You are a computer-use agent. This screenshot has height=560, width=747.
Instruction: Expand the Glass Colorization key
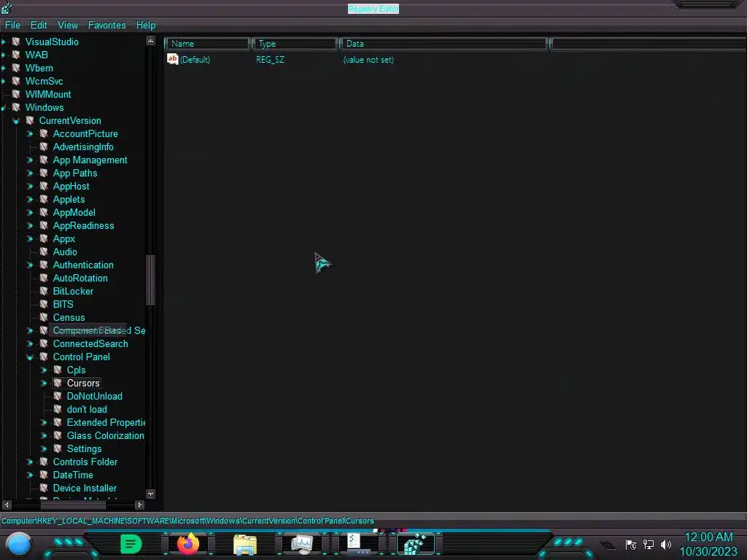[44, 436]
